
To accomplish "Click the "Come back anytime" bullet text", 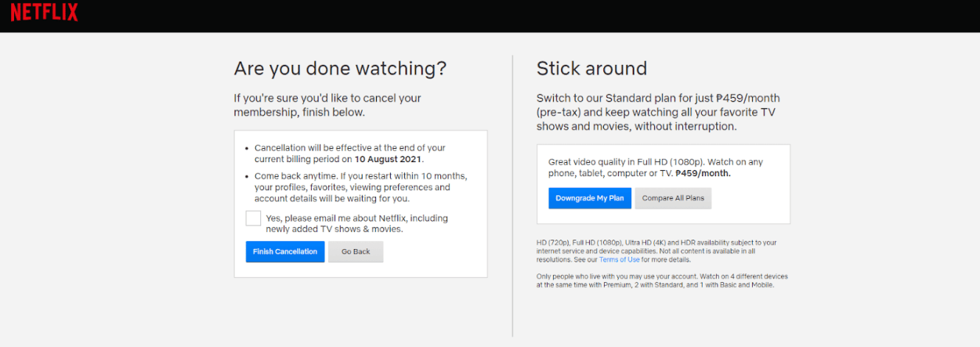I will (x=361, y=187).
